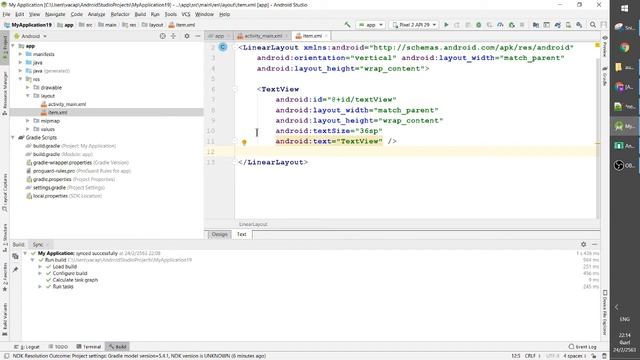Hide the Project panel with minus icon
The height and width of the screenshot is (360, 640).
(198, 36)
